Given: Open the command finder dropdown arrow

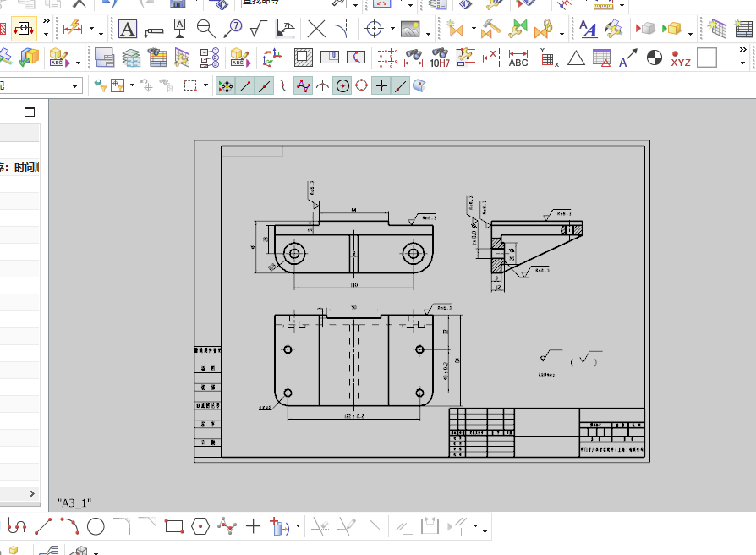Looking at the screenshot, I should tap(355, 6).
